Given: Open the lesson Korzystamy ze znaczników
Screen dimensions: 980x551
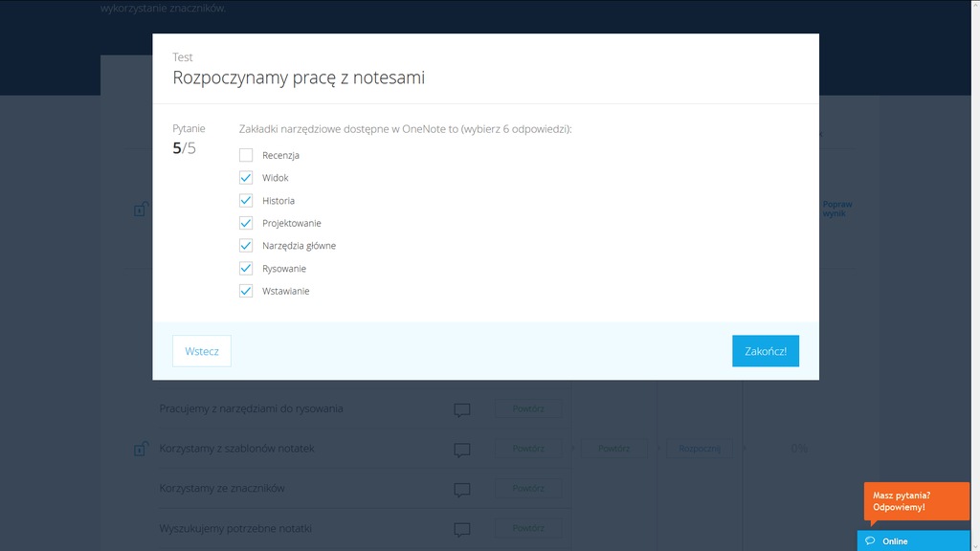Looking at the screenshot, I should (222, 489).
